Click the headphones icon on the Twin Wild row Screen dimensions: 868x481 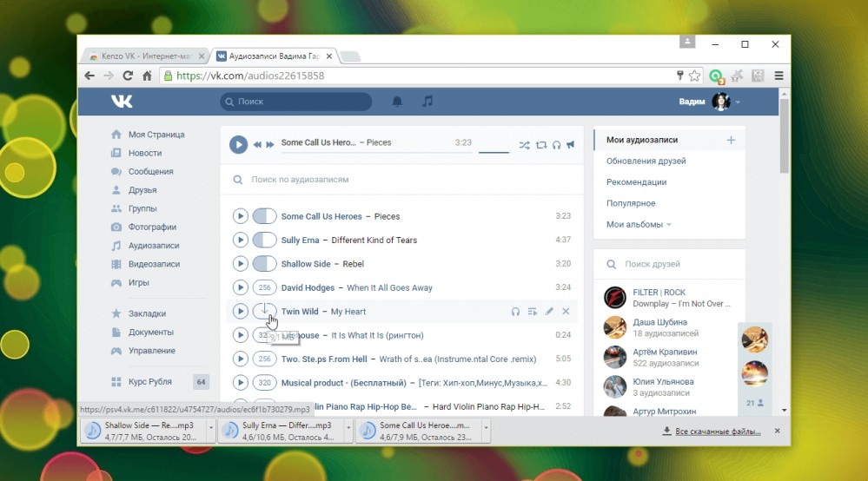515,312
